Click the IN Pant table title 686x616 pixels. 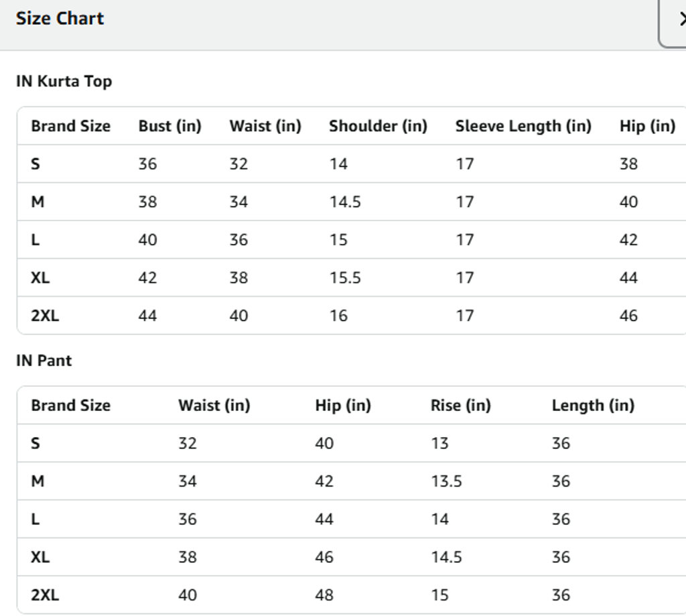point(44,361)
